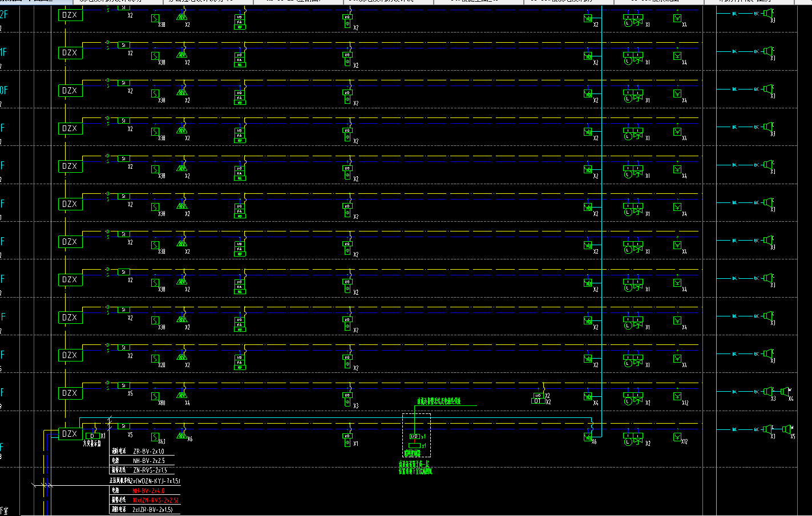Select the boxed Y symbol in the 1F row
The height and width of the screenshot is (516, 812).
(677, 56)
